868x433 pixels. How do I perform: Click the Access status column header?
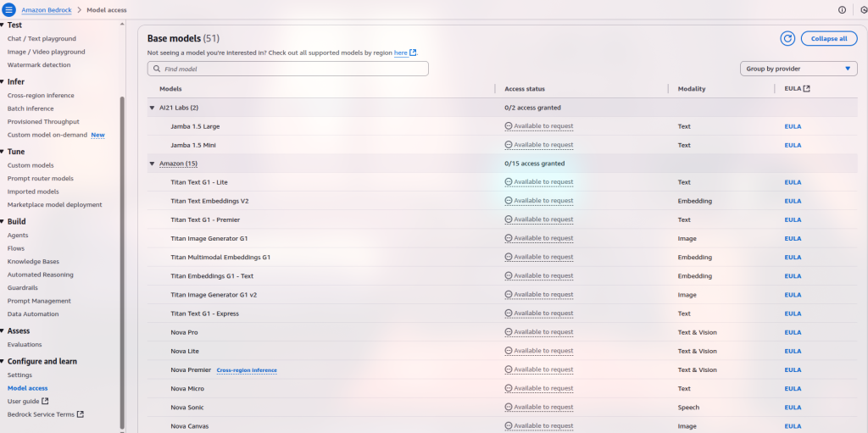point(525,89)
